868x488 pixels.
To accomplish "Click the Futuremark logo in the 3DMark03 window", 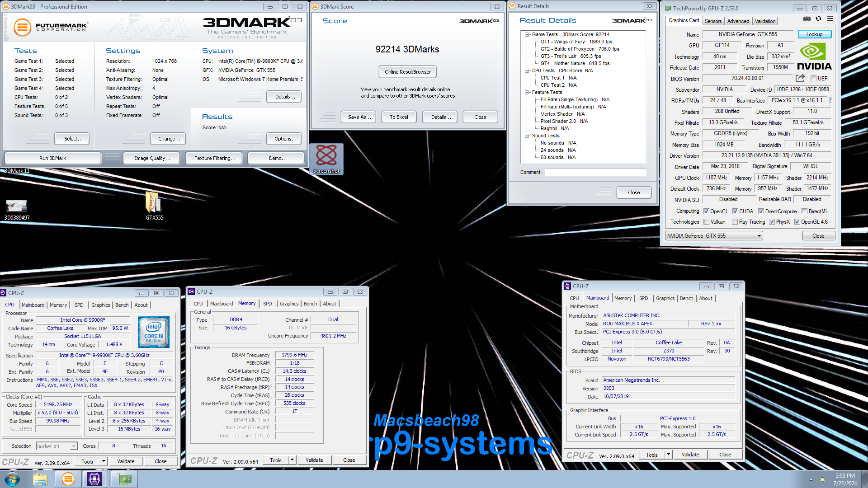I will point(50,27).
